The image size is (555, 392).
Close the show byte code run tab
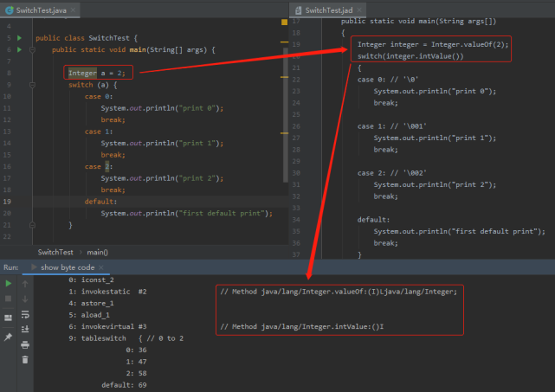tap(102, 267)
